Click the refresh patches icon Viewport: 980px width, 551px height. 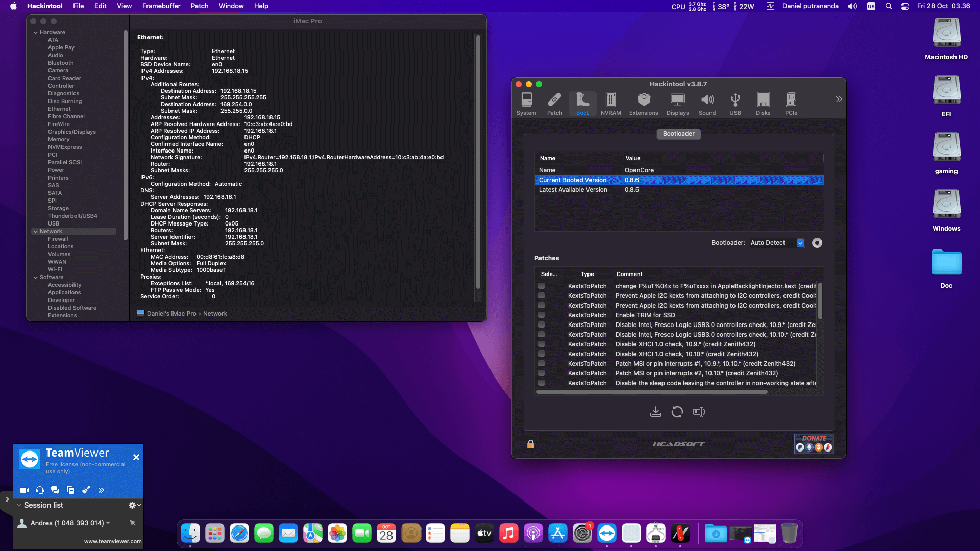coord(677,412)
